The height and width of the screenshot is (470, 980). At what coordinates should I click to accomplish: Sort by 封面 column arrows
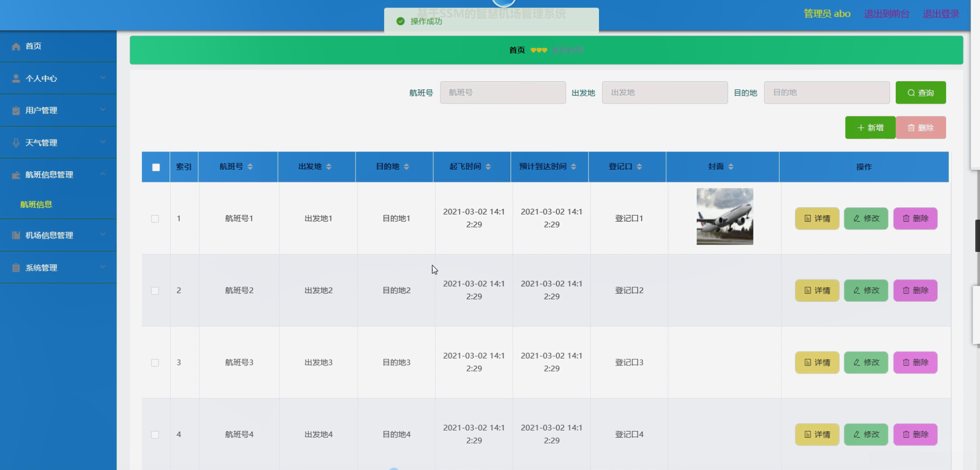click(731, 167)
